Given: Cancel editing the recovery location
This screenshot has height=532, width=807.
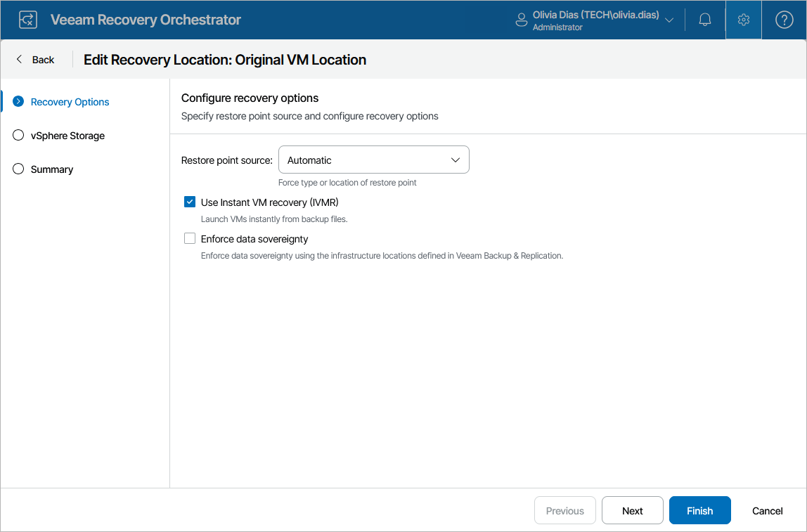Looking at the screenshot, I should click(767, 511).
